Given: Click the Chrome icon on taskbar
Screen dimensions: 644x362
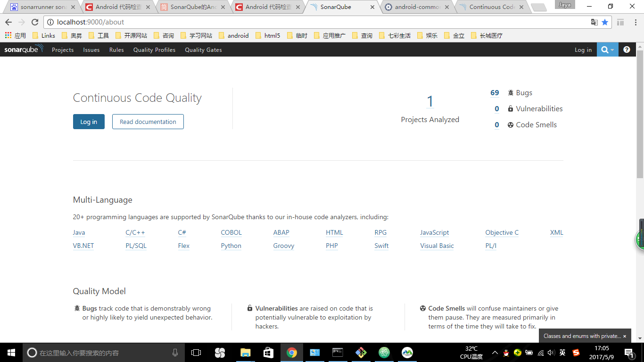Looking at the screenshot, I should point(292,353).
